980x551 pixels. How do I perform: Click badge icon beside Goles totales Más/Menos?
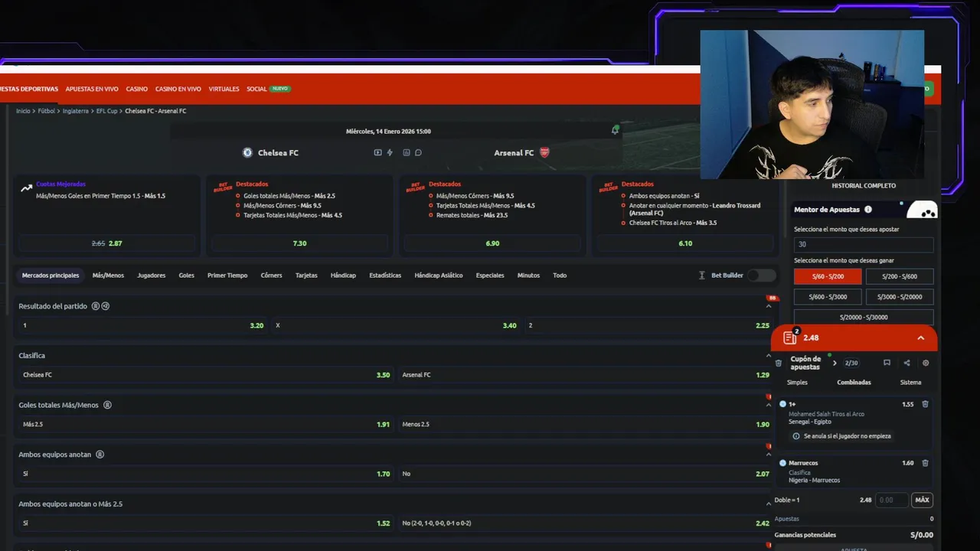107,405
